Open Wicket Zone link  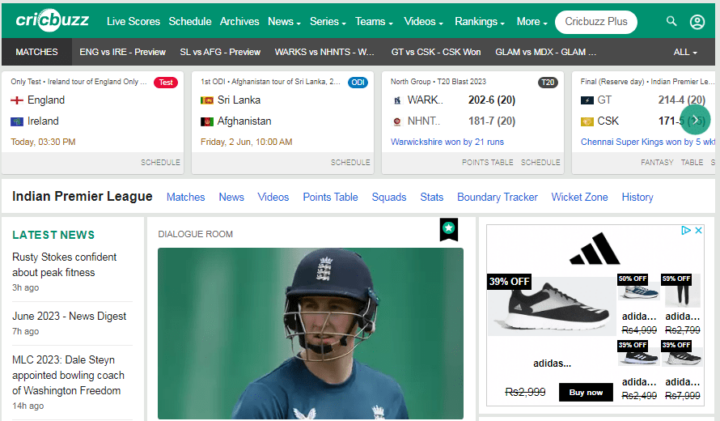(x=579, y=197)
